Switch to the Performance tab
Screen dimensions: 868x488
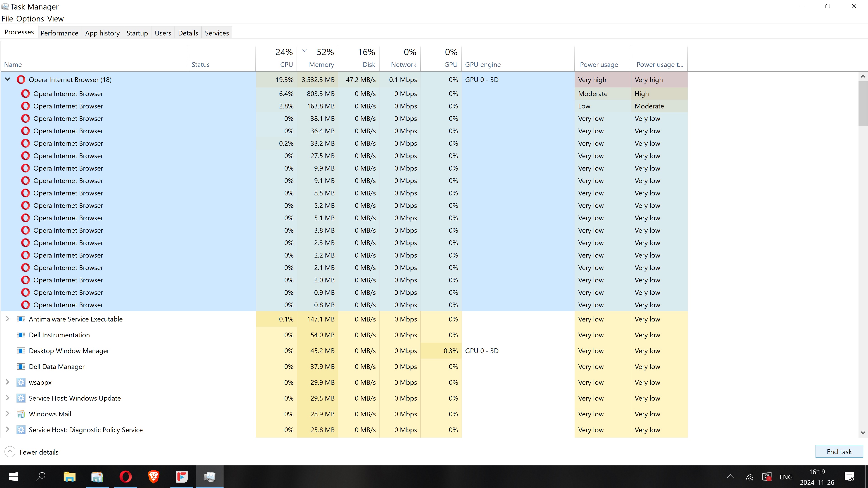(x=59, y=33)
